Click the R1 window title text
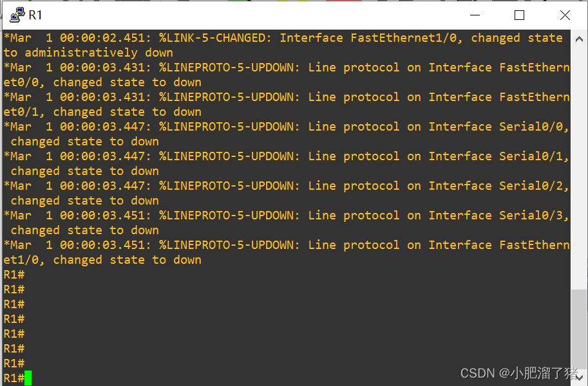The width and height of the screenshot is (588, 386). click(x=35, y=15)
